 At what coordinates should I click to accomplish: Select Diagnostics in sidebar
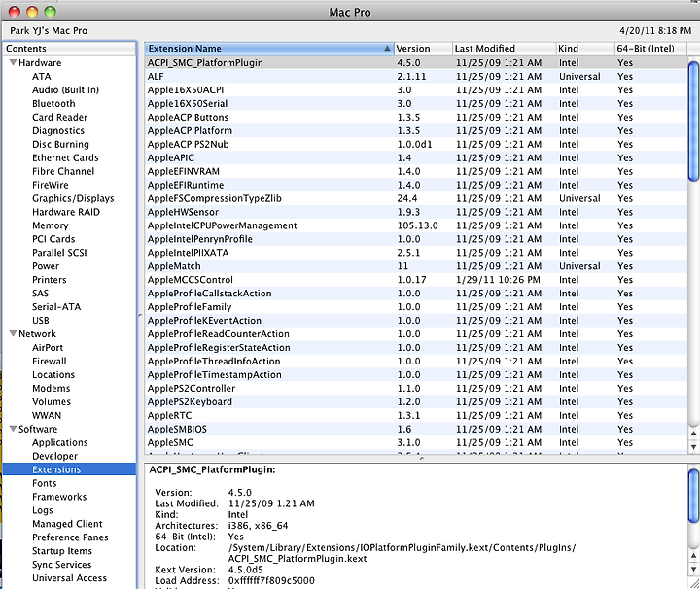[58, 131]
